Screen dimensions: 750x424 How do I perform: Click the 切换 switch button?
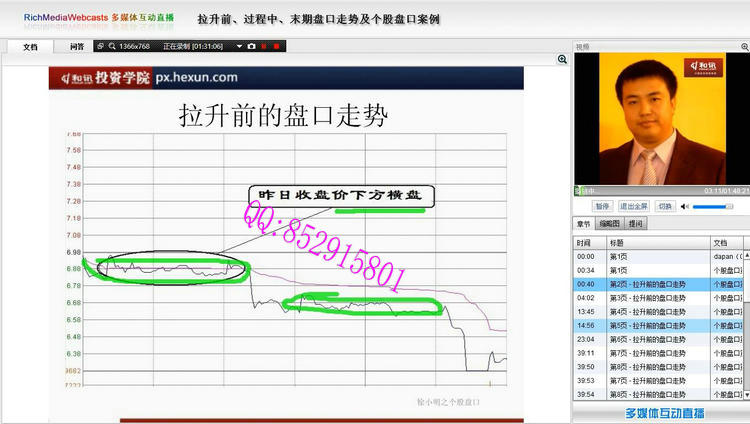(665, 206)
